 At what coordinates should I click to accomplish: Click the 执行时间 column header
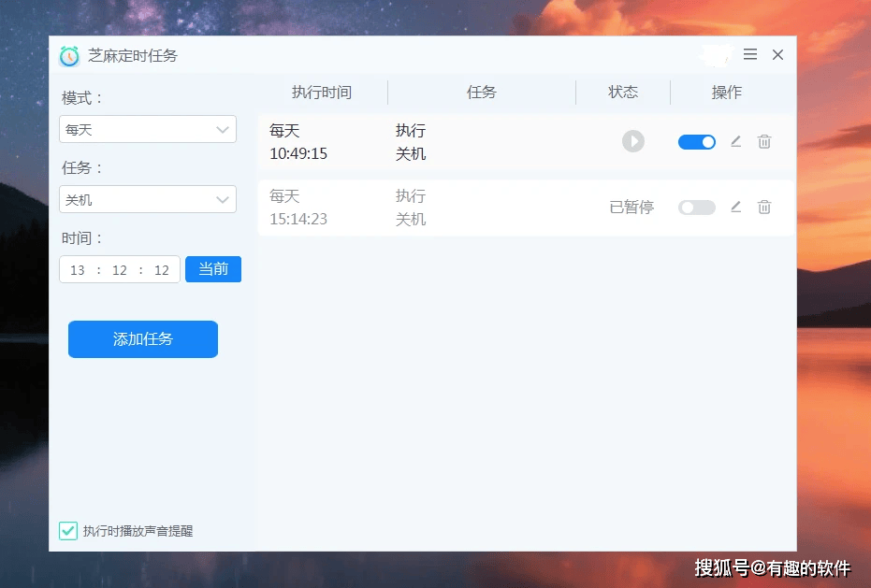pyautogui.click(x=322, y=93)
